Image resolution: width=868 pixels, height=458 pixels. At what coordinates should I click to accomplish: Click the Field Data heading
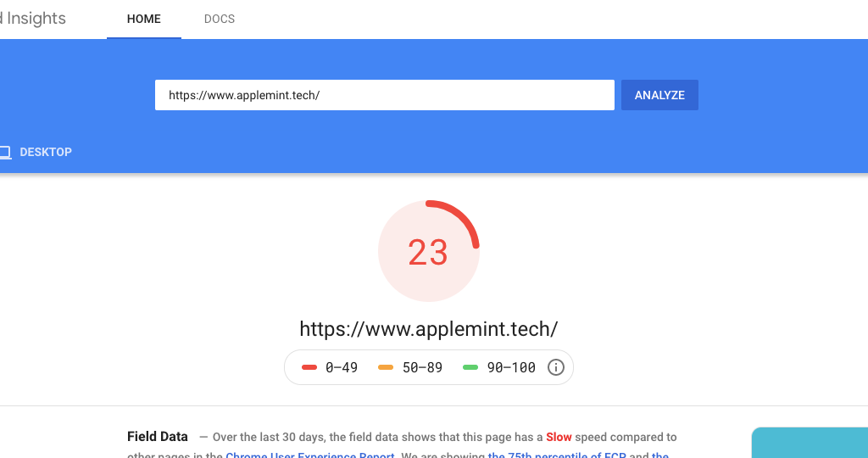(157, 437)
